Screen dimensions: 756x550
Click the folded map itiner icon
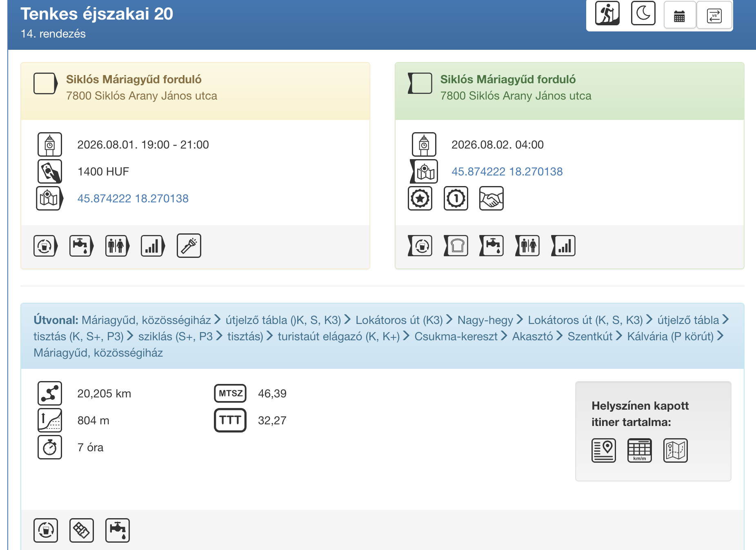pos(676,450)
